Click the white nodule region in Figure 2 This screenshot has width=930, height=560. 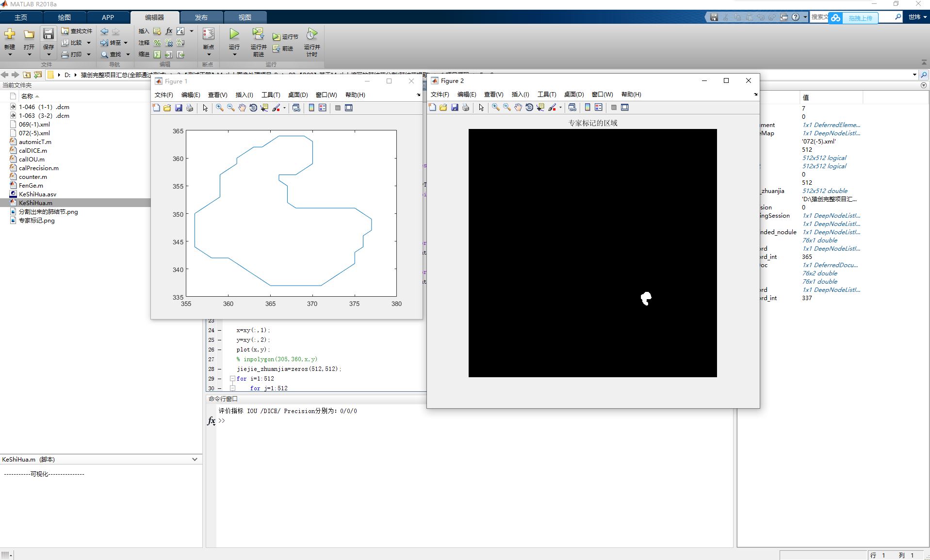click(646, 298)
